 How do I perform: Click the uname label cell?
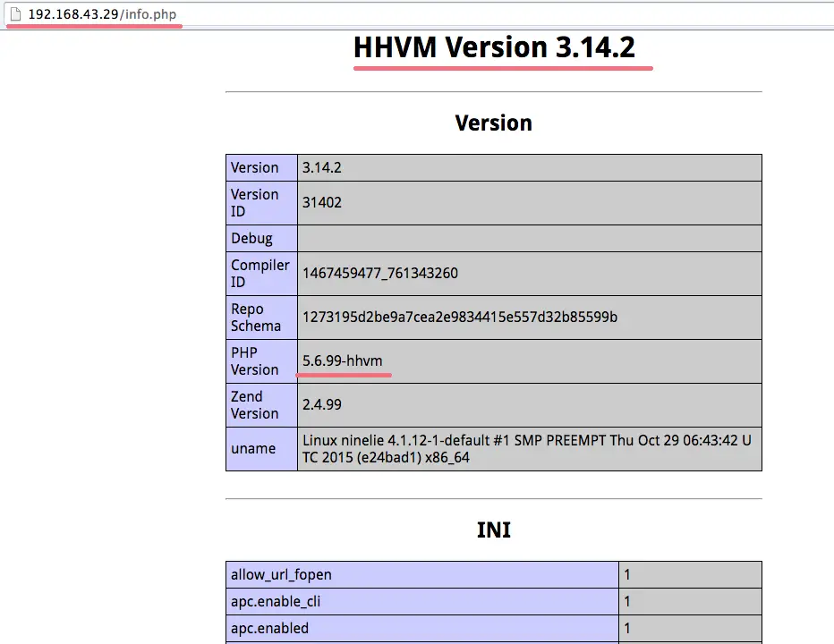[x=261, y=449]
